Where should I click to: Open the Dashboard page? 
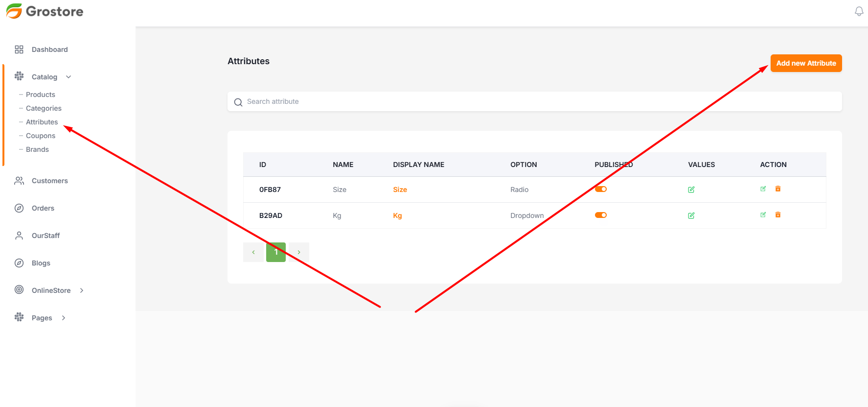click(49, 49)
